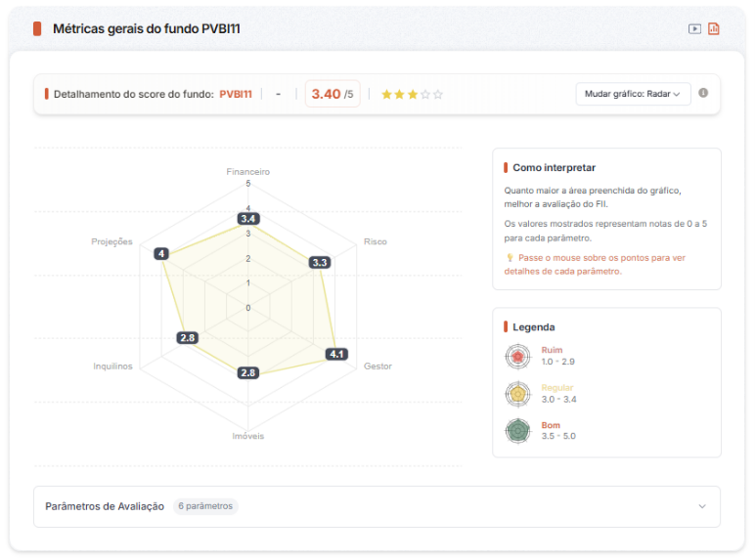Click the Gestor 4.1 data point
This screenshot has height=560, width=755.
[x=335, y=354]
